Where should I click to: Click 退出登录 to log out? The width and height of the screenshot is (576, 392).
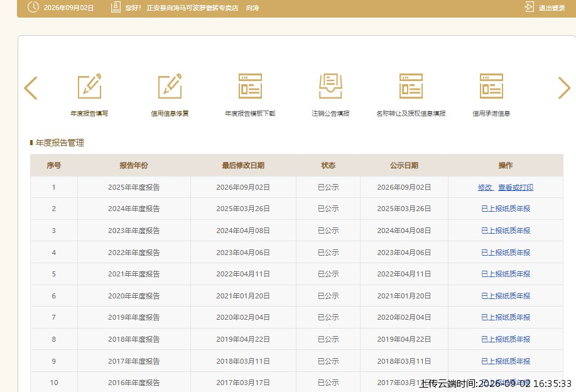coord(552,8)
